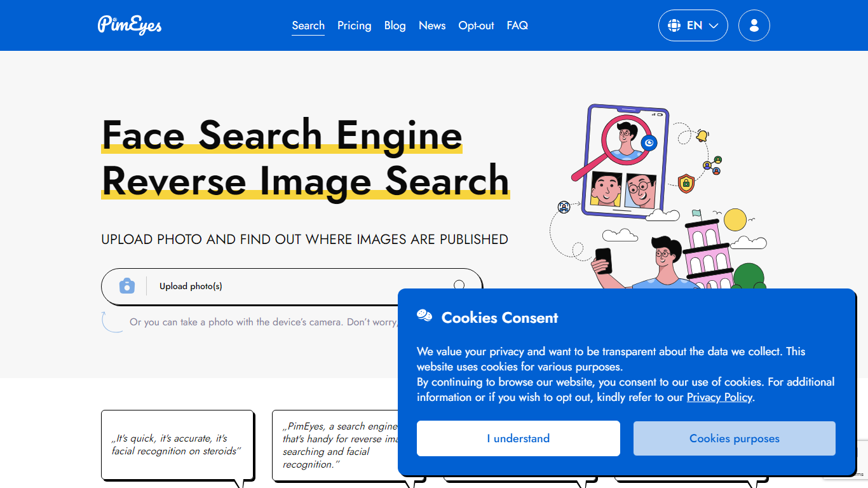Open the Search nav item
The height and width of the screenshot is (488, 868).
click(x=308, y=25)
